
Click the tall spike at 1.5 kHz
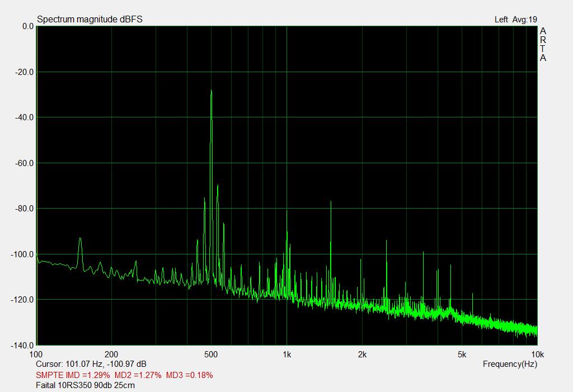point(331,202)
